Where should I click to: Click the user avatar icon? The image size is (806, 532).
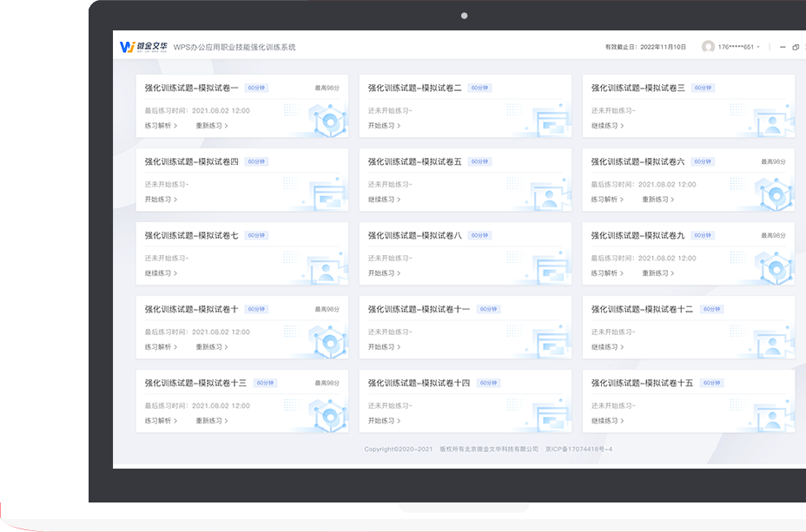pos(708,47)
